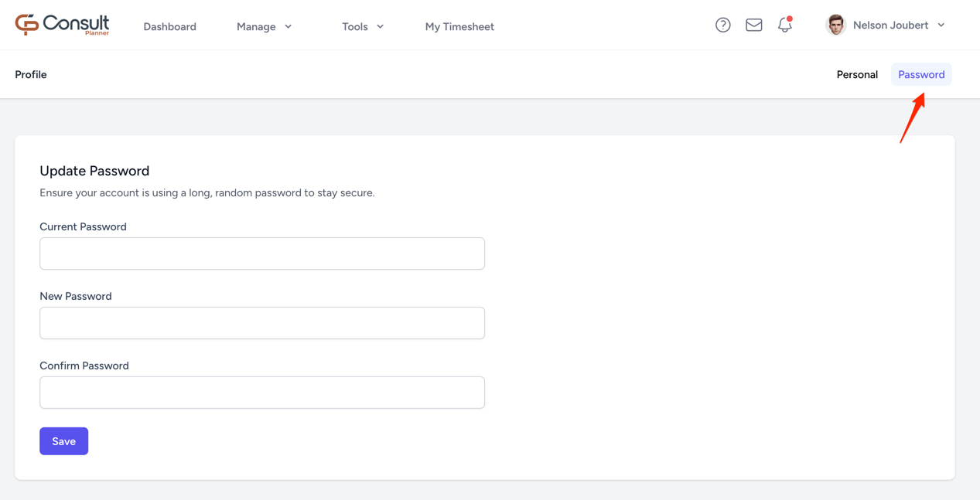View the red notification dot on the bell
The width and height of the screenshot is (980, 500).
[790, 18]
